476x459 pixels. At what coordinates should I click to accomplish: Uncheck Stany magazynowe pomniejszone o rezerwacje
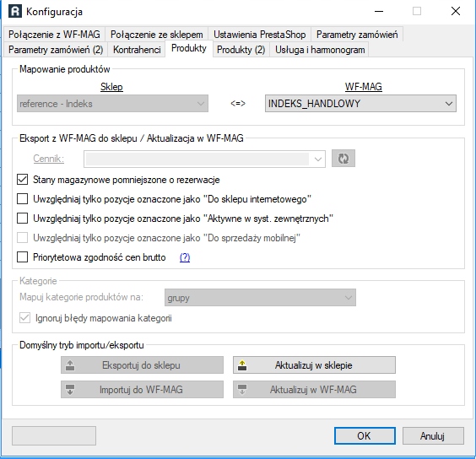pos(23,180)
